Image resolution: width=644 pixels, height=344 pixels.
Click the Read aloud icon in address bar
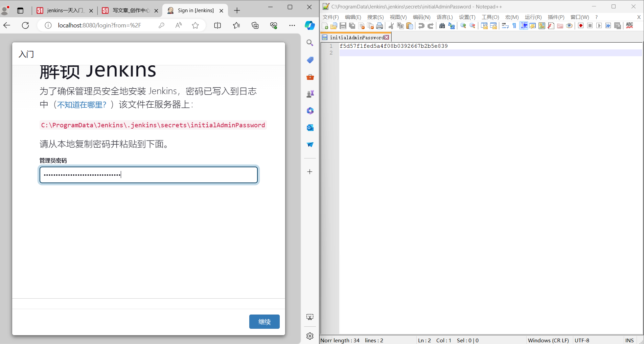[x=178, y=25]
